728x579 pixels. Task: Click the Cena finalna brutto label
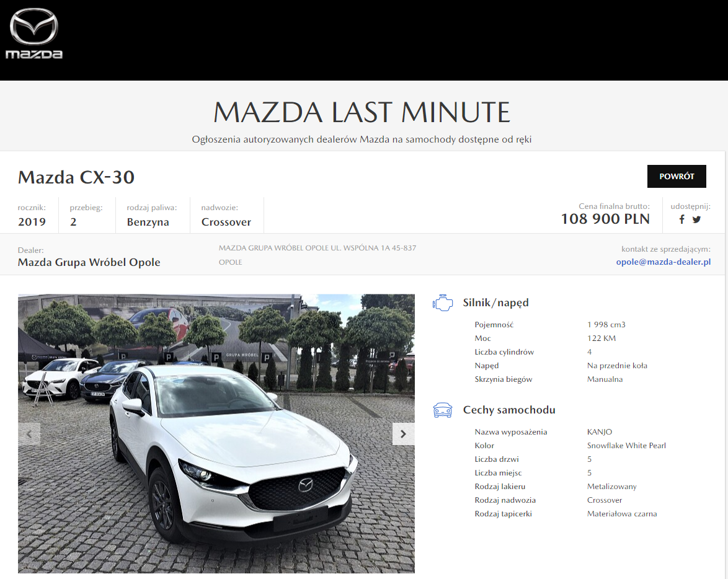click(614, 206)
